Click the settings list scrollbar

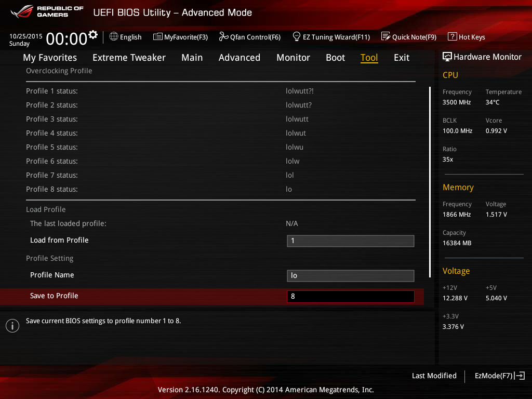(x=430, y=182)
